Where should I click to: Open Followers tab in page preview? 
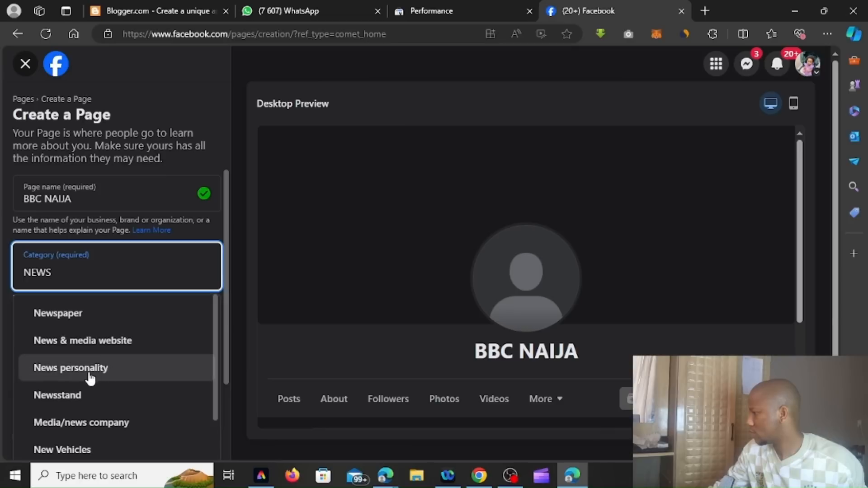click(x=388, y=399)
